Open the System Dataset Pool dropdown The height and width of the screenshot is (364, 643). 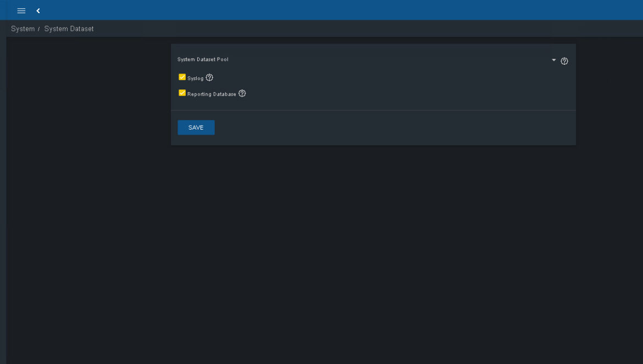553,60
